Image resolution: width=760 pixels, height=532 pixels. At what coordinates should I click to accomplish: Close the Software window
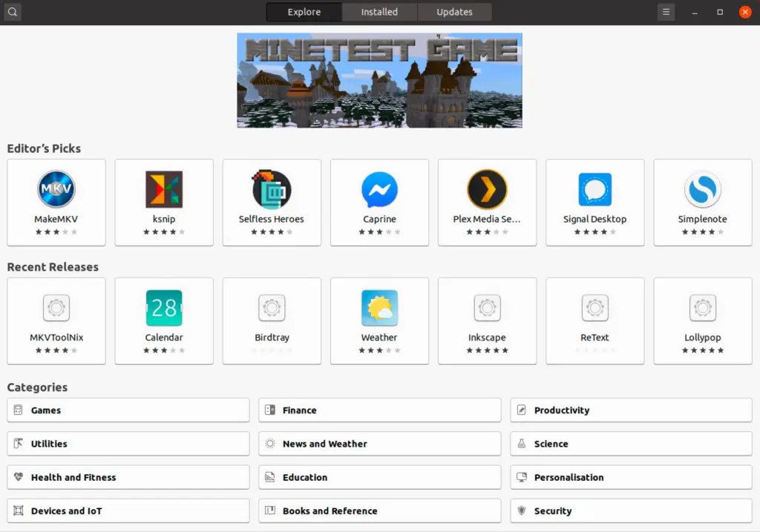(745, 12)
